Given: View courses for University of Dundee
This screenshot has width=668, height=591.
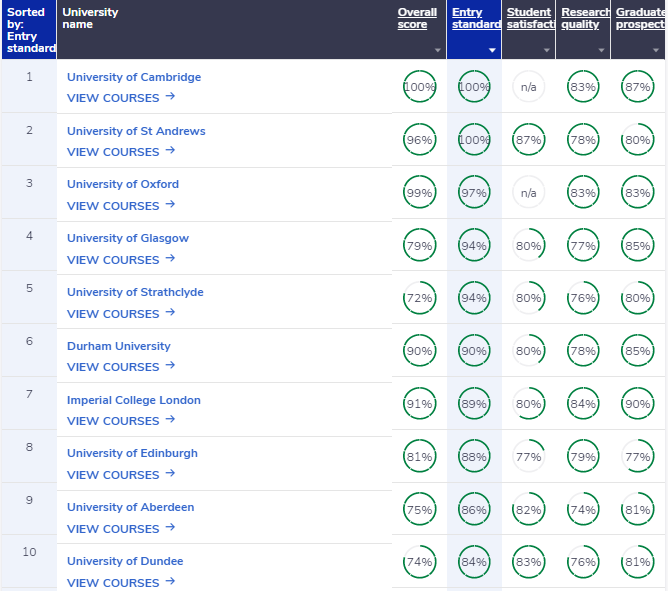Looking at the screenshot, I should [x=121, y=582].
